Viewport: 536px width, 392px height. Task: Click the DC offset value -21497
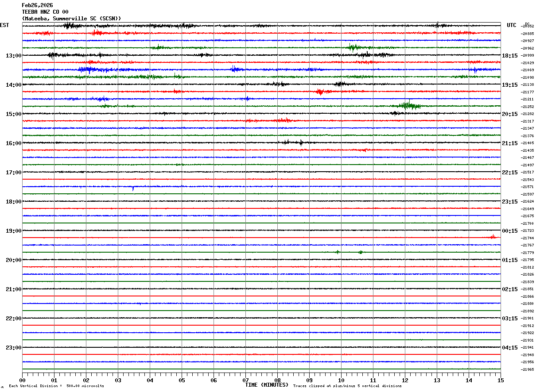click(x=528, y=165)
